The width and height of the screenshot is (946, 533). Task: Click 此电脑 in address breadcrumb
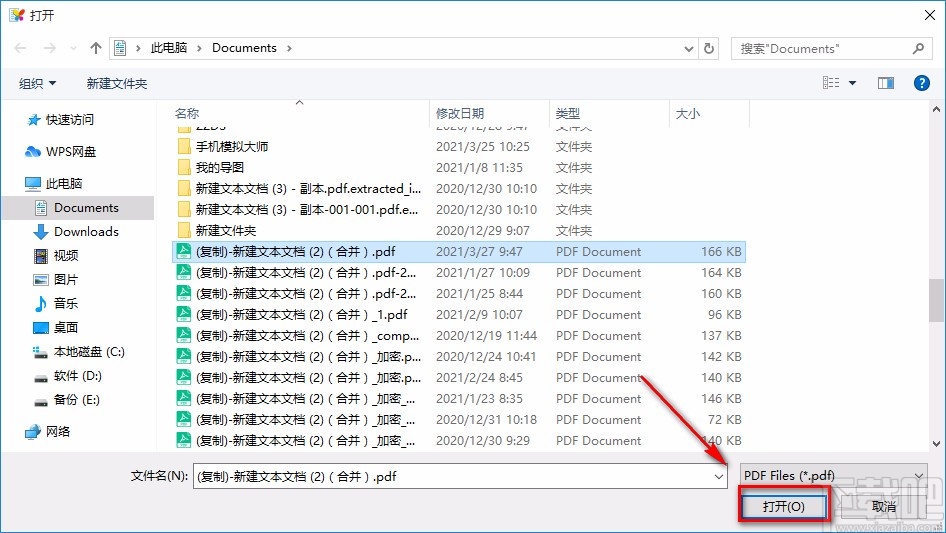[169, 48]
